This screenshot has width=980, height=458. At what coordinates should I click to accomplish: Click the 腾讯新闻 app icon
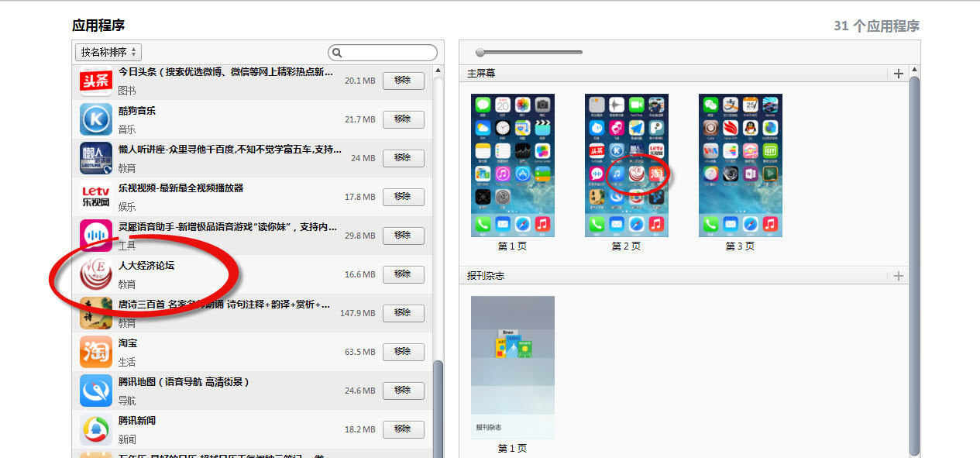click(x=96, y=429)
